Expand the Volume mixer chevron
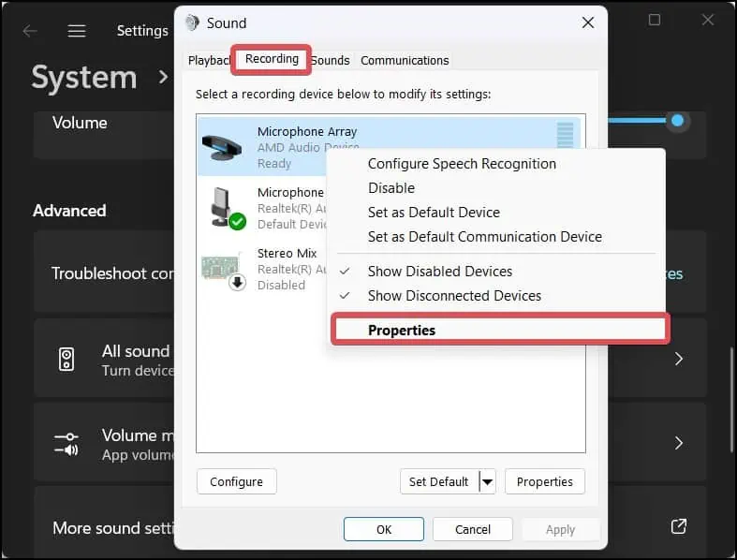 tap(679, 443)
